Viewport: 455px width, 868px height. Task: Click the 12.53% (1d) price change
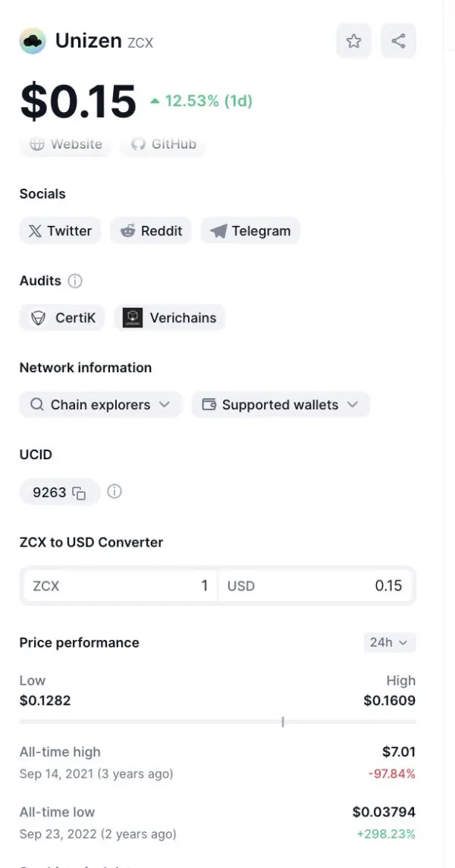pos(202,101)
